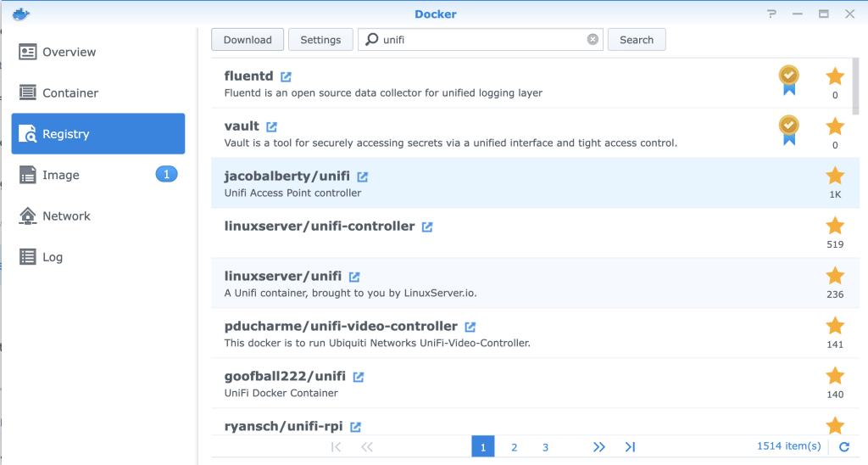Open the Docker help question mark
Image resolution: width=868 pixels, height=465 pixels.
point(771,14)
